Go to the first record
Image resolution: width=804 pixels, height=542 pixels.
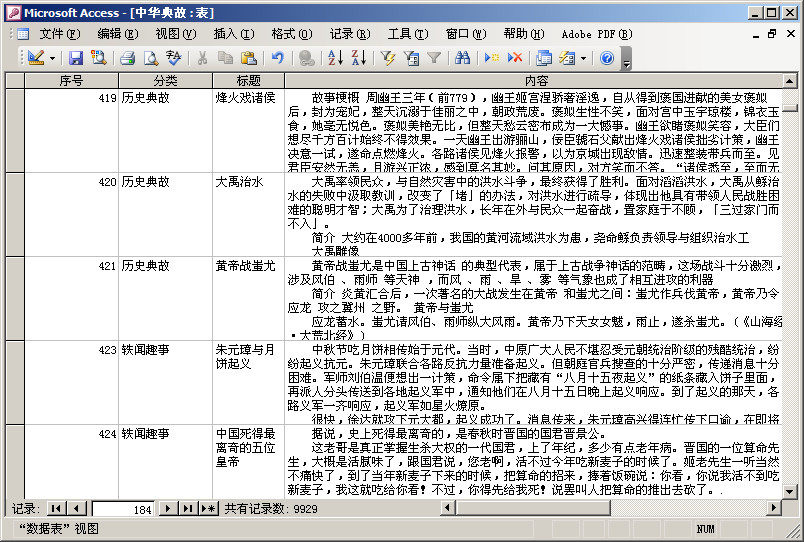click(56, 509)
